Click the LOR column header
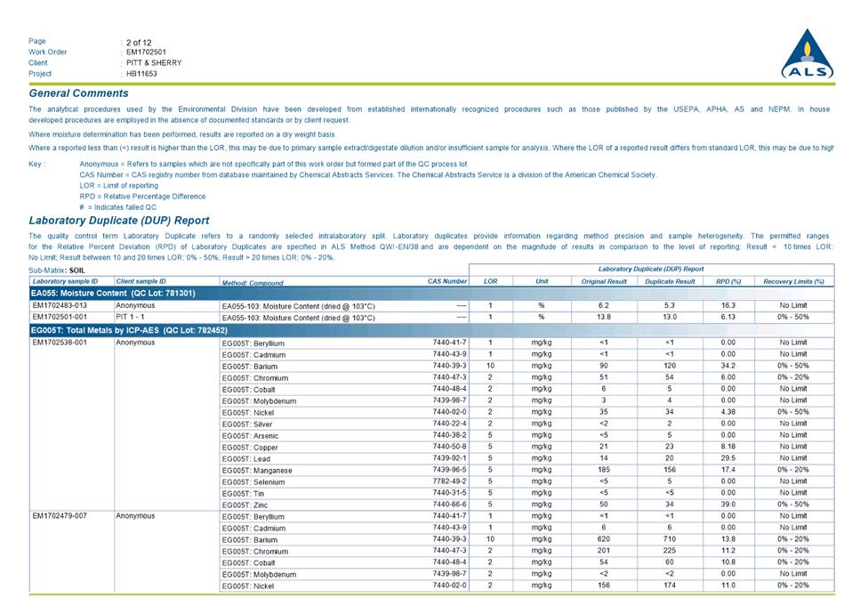 click(490, 281)
